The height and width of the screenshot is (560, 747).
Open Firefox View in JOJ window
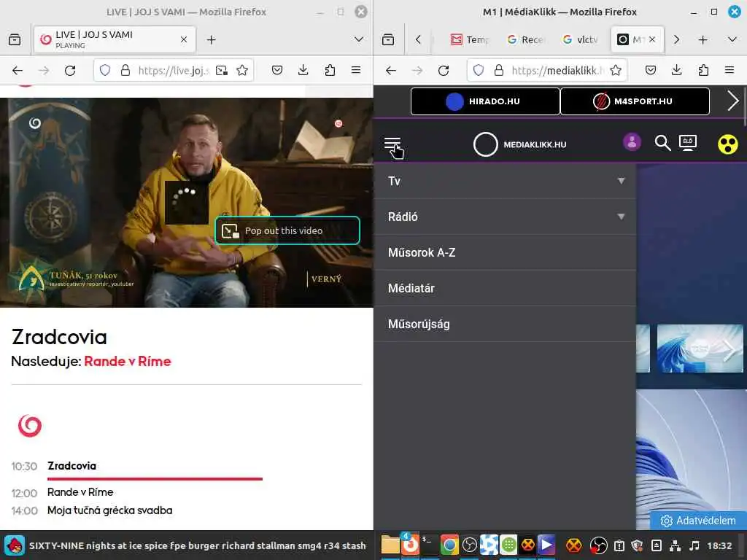(x=15, y=39)
